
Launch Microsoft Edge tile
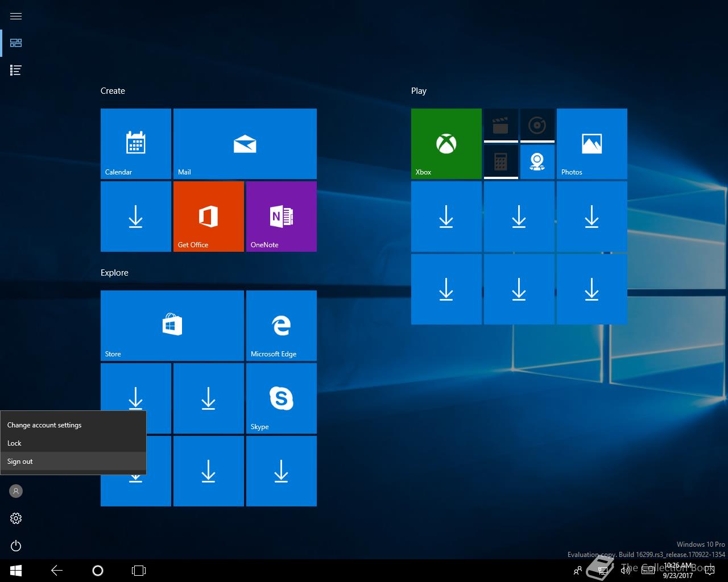click(282, 326)
